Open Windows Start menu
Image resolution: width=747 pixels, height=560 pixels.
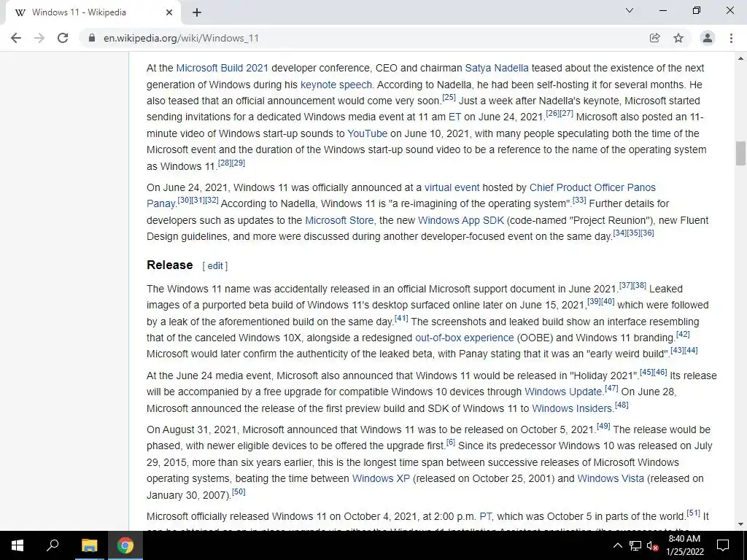tap(18, 545)
